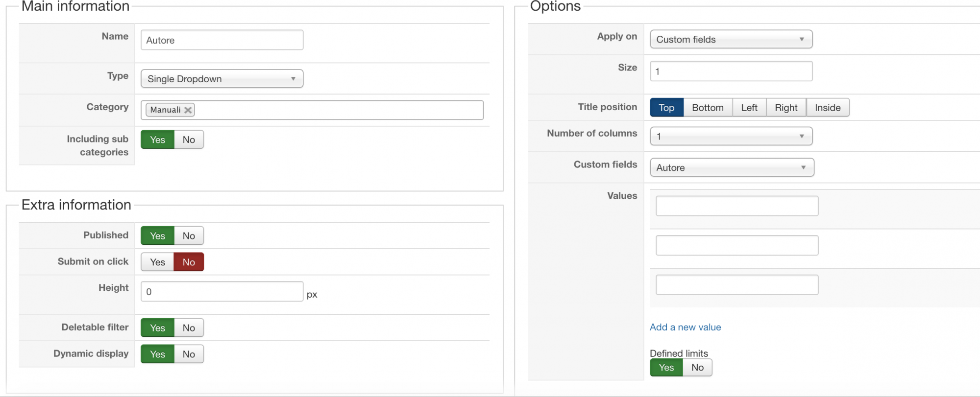Turn off Dynamic display

pyautogui.click(x=189, y=354)
